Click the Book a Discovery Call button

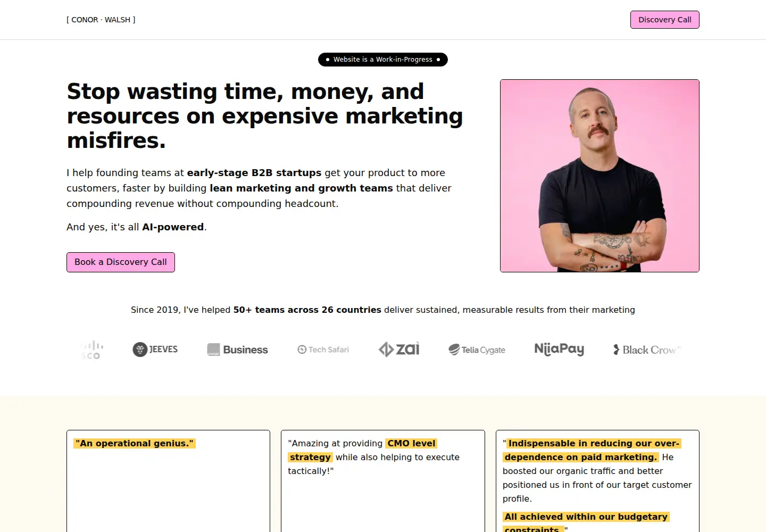point(121,262)
